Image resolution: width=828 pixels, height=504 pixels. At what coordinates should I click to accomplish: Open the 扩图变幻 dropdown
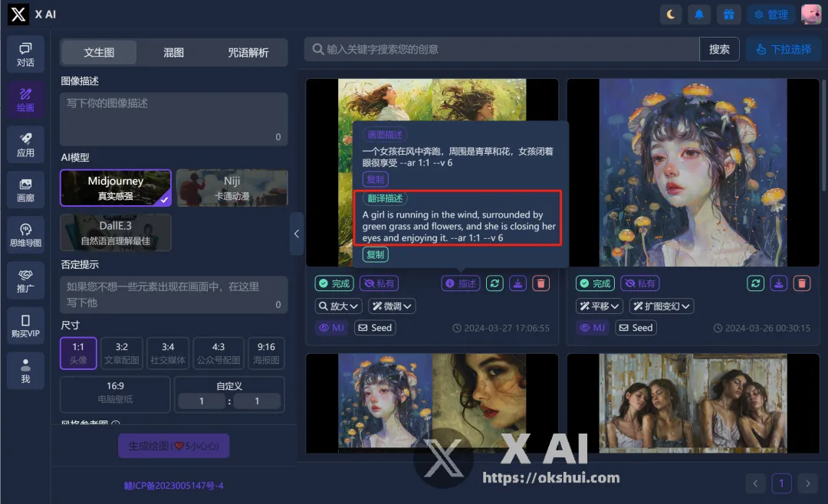(661, 306)
